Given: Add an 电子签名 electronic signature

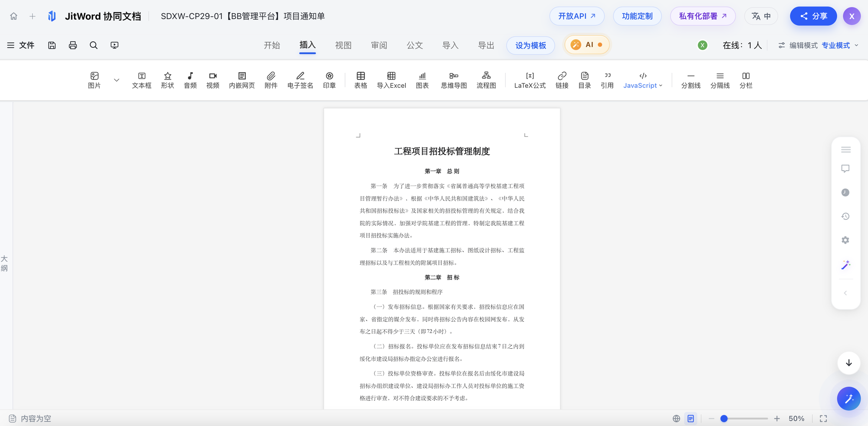Looking at the screenshot, I should click(300, 80).
